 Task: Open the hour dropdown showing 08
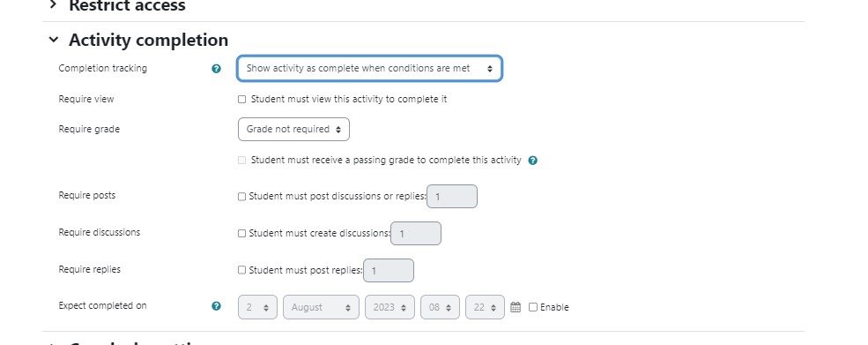[x=440, y=307]
